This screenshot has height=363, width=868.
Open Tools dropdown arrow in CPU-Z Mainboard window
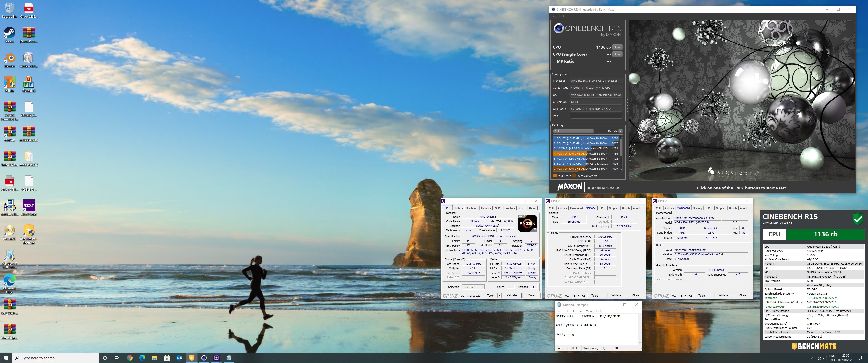point(711,295)
